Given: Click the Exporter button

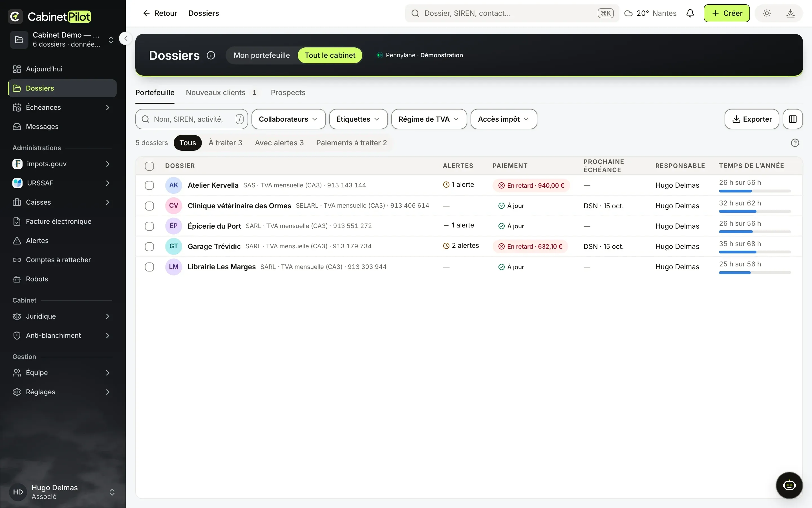Looking at the screenshot, I should [751, 119].
